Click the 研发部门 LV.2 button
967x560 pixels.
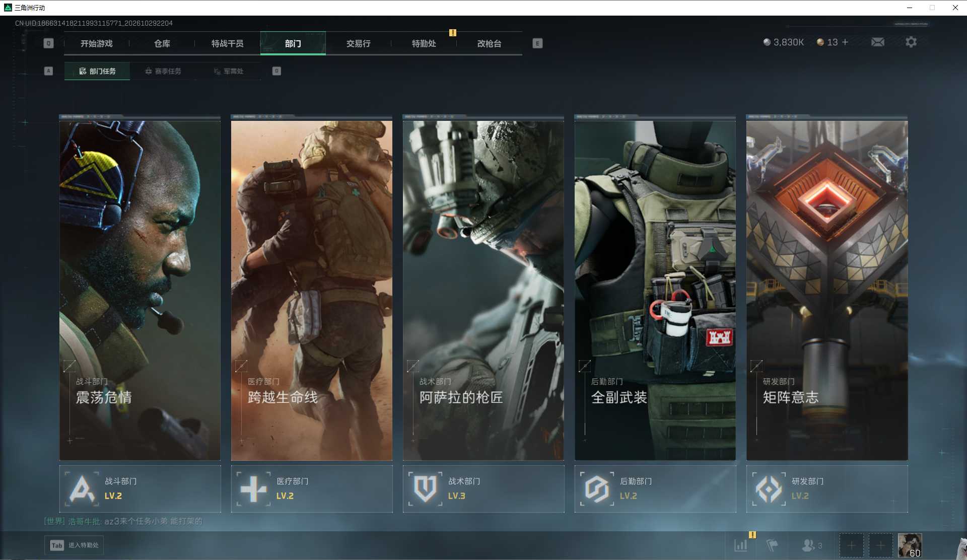coord(827,489)
